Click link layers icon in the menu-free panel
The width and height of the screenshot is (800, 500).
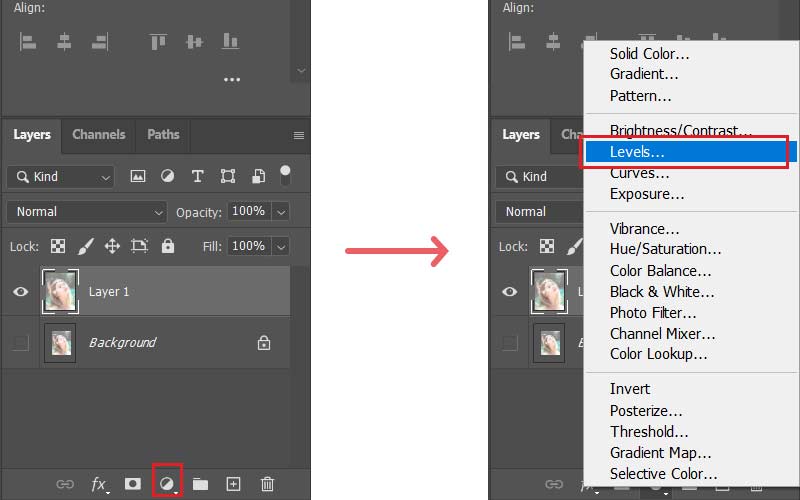point(65,484)
